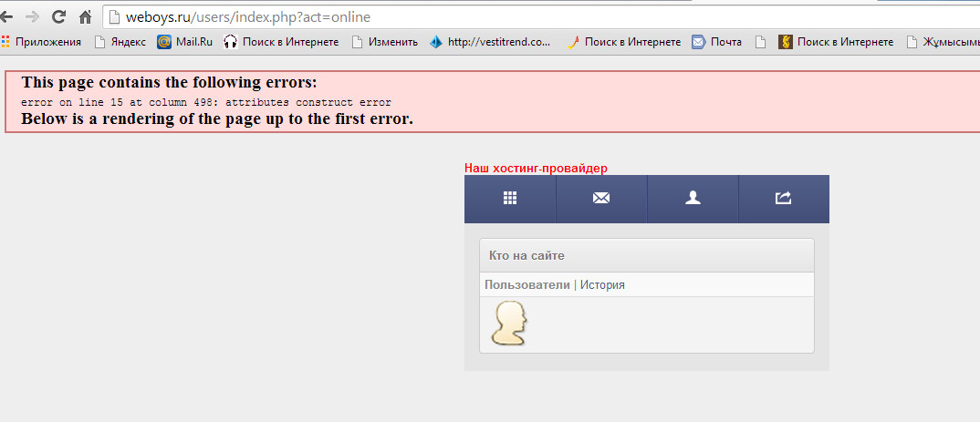Screen dimensions: 980x422
Task: Open the Mail.Ru bookmark
Action: pos(185,42)
